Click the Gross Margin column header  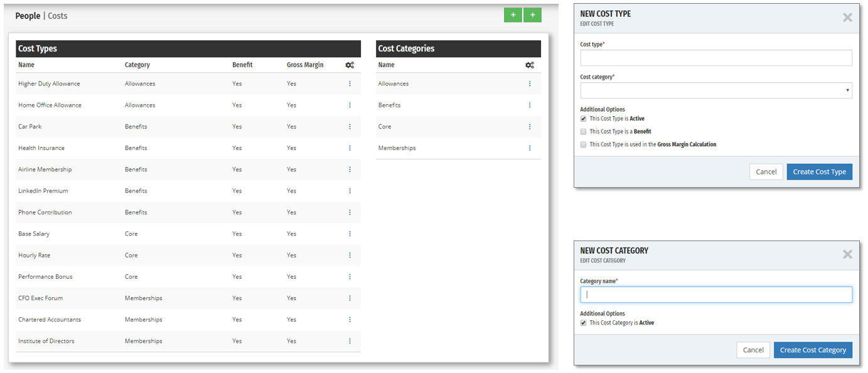point(305,65)
